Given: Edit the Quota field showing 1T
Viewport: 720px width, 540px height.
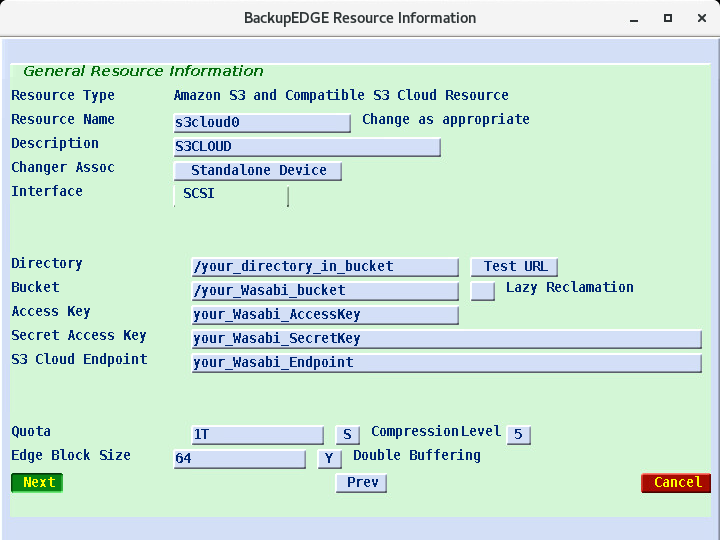Looking at the screenshot, I should tap(258, 434).
